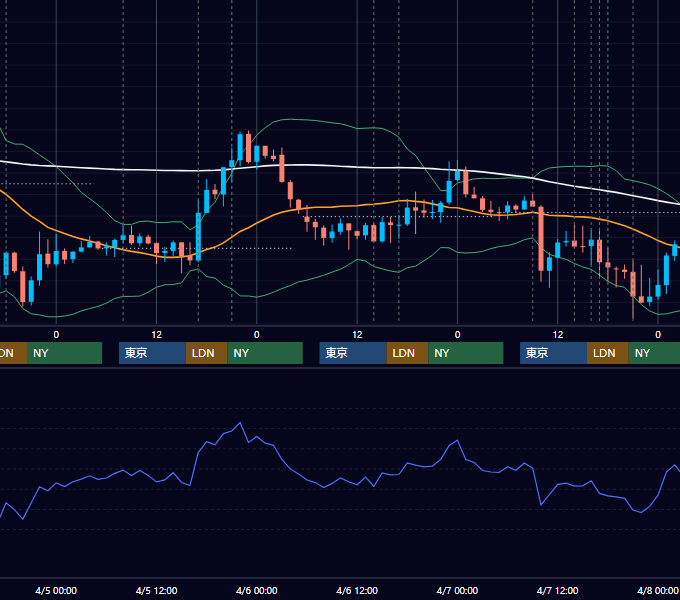This screenshot has height=600, width=680.
Task: Click the NY session block ending at 4/6 morning
Action: tap(265, 353)
